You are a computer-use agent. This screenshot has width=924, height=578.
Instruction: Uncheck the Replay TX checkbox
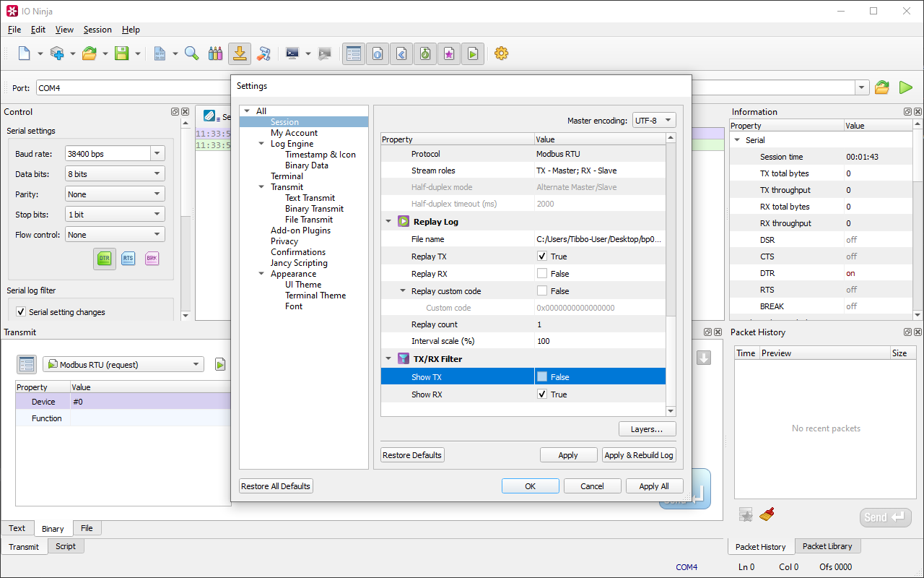542,256
